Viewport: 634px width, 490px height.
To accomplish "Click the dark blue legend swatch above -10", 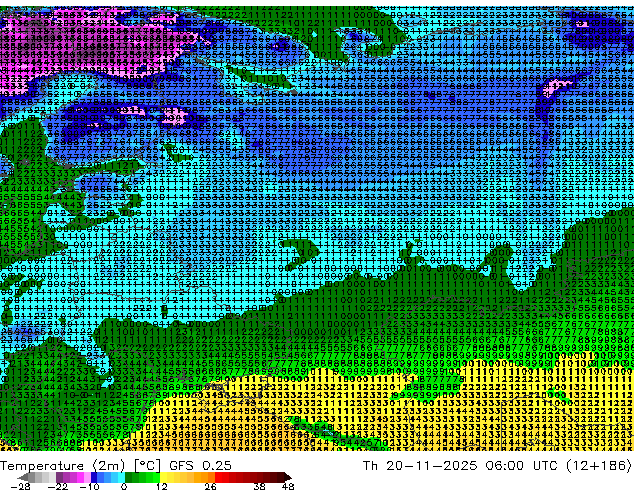I will pos(94,477).
